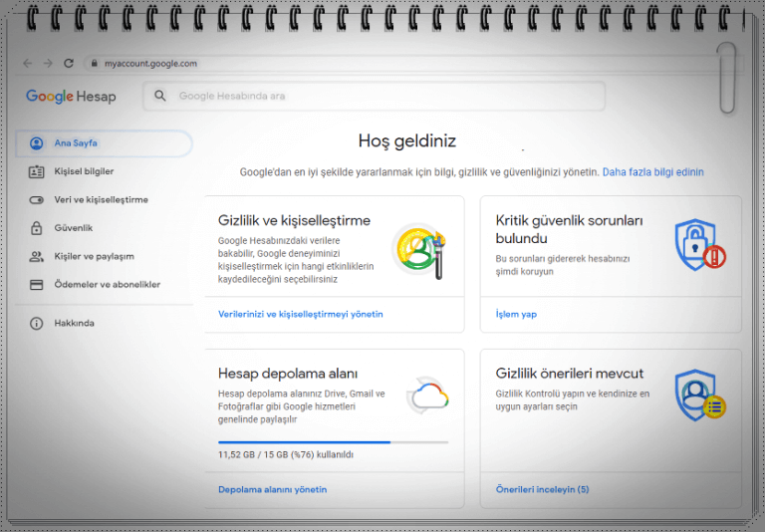765x532 pixels.
Task: Open Kişiler ve paylaşım in the sidebar
Action: tap(104, 256)
